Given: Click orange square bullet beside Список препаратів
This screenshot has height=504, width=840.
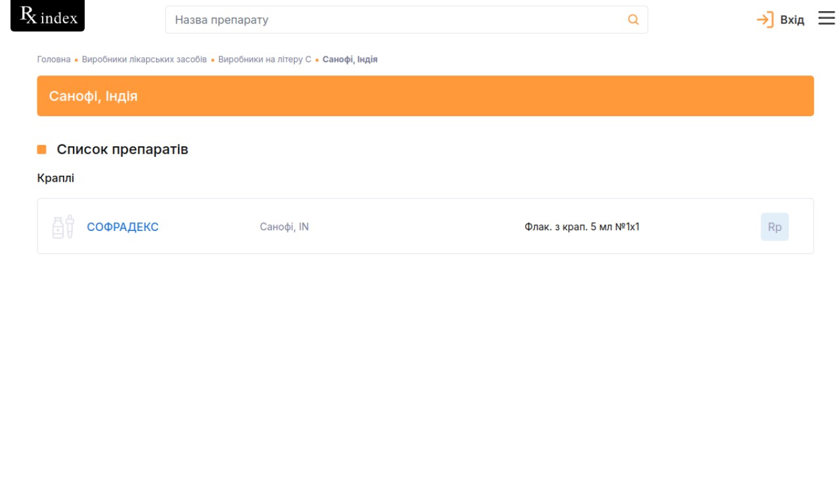Looking at the screenshot, I should click(x=42, y=150).
